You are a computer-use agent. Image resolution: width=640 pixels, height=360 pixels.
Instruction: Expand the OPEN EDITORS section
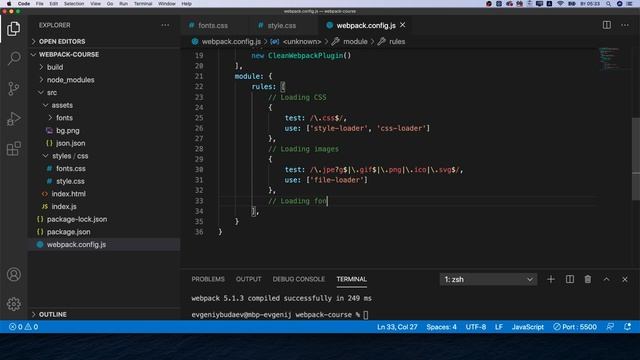62,42
